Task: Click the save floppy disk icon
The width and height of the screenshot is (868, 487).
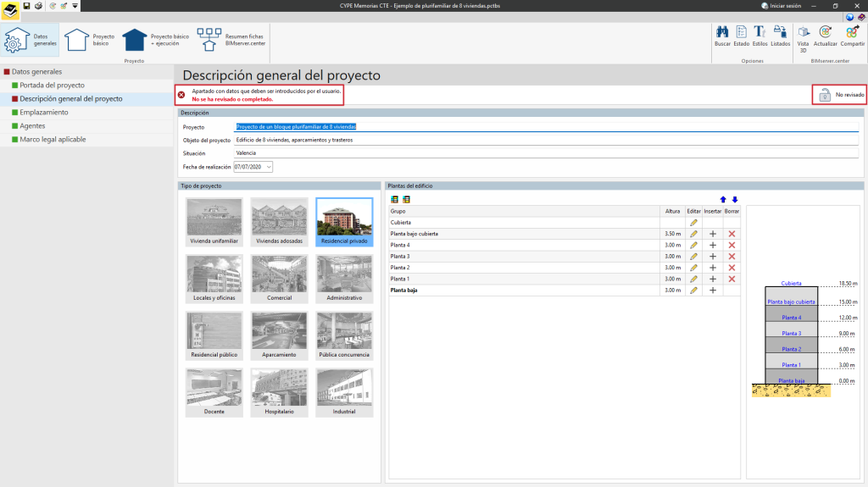Action: click(x=26, y=6)
